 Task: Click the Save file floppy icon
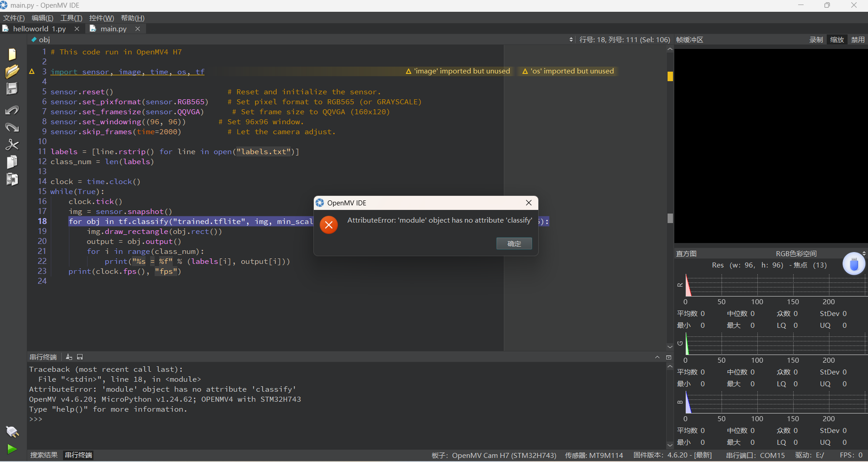[12, 88]
